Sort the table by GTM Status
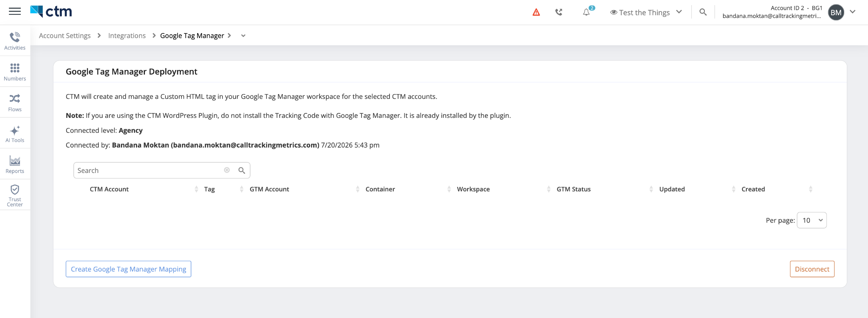 [573, 189]
